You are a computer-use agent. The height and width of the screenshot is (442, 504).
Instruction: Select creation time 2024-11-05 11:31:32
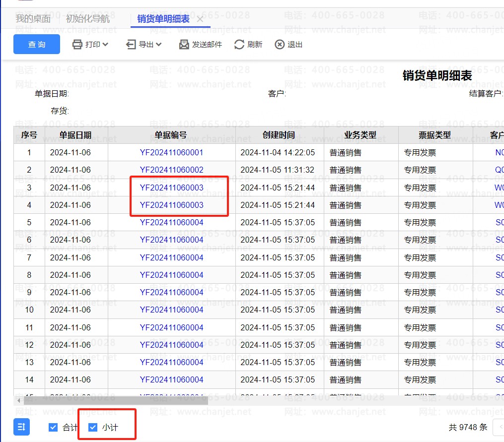coord(278,170)
